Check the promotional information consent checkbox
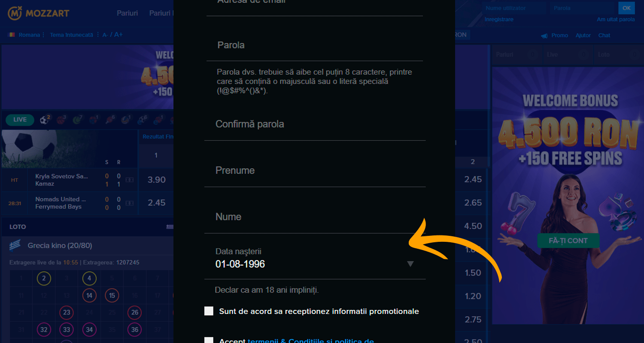 pos(209,311)
